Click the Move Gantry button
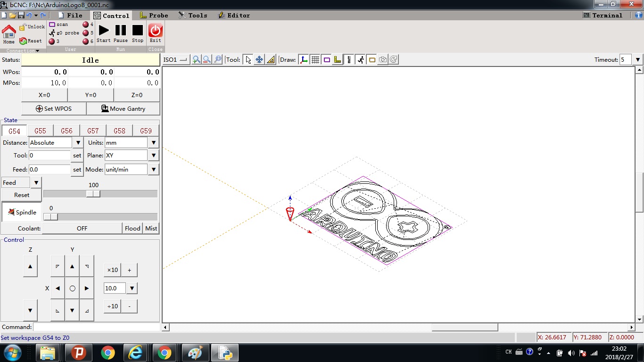This screenshot has width=644, height=362. tap(123, 108)
